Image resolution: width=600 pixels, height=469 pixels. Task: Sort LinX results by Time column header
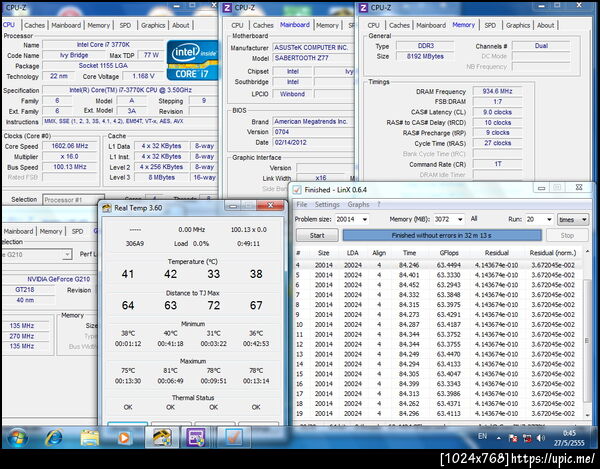pyautogui.click(x=409, y=253)
